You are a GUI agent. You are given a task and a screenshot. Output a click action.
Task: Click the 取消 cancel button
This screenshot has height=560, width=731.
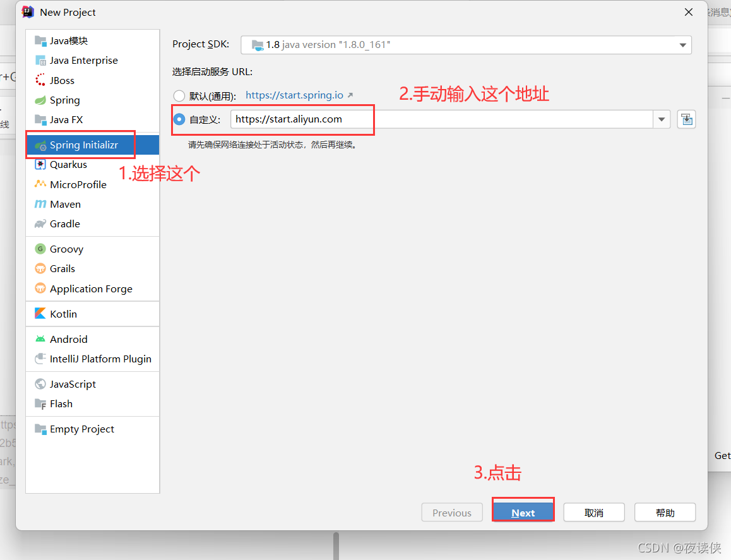point(594,513)
